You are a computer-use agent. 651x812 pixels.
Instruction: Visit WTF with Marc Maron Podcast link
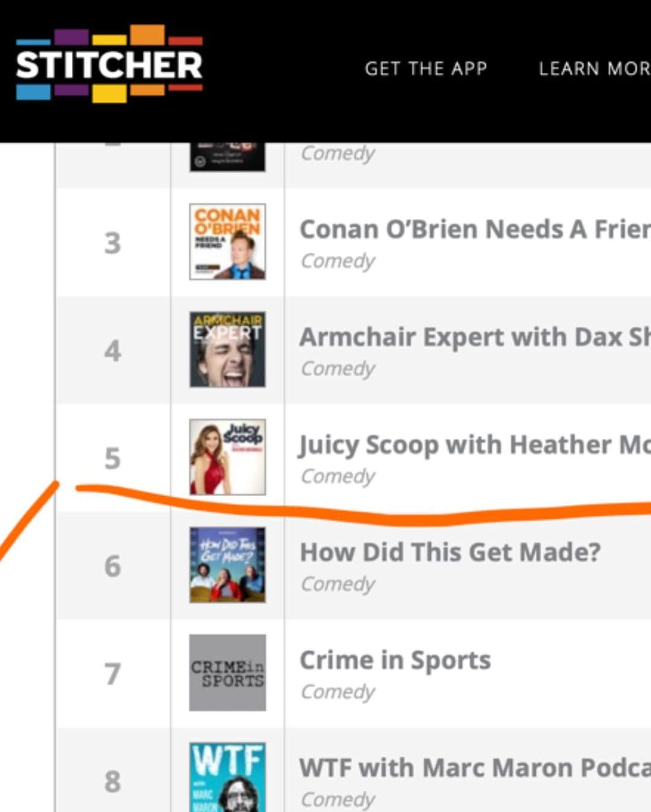point(475,768)
